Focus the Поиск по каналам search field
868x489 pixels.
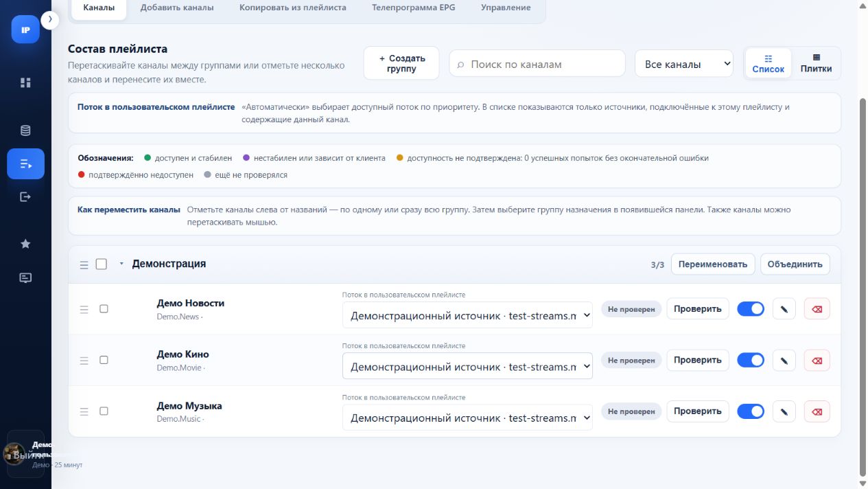pos(537,64)
